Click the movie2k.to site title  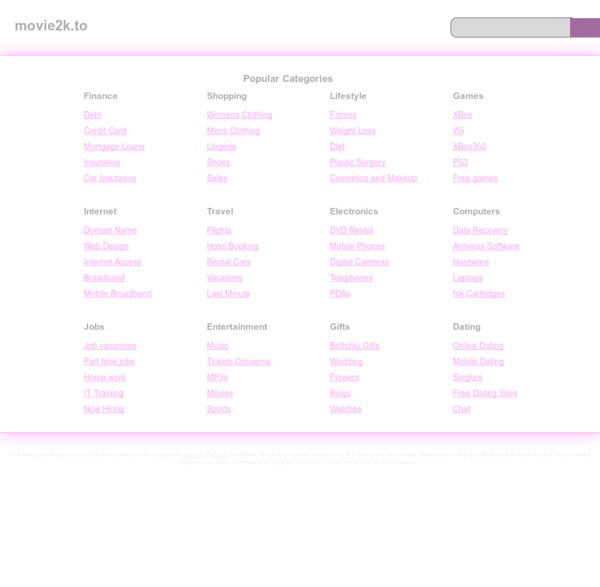coord(51,26)
